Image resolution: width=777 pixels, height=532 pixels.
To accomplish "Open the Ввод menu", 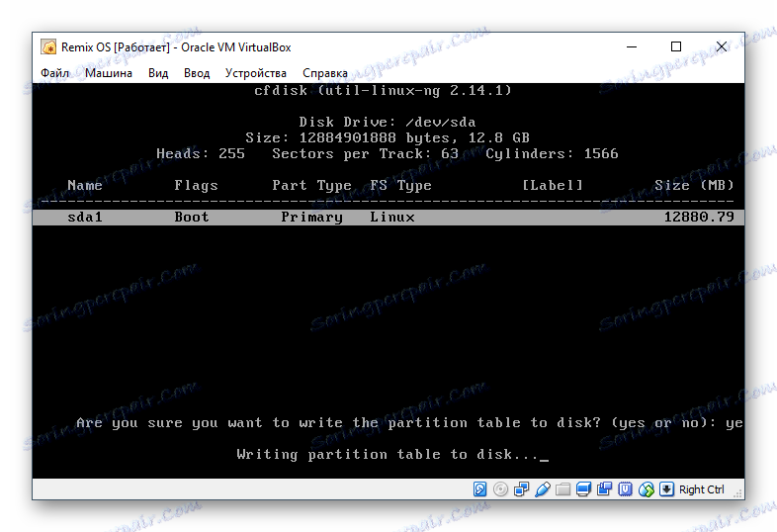I will click(x=197, y=73).
